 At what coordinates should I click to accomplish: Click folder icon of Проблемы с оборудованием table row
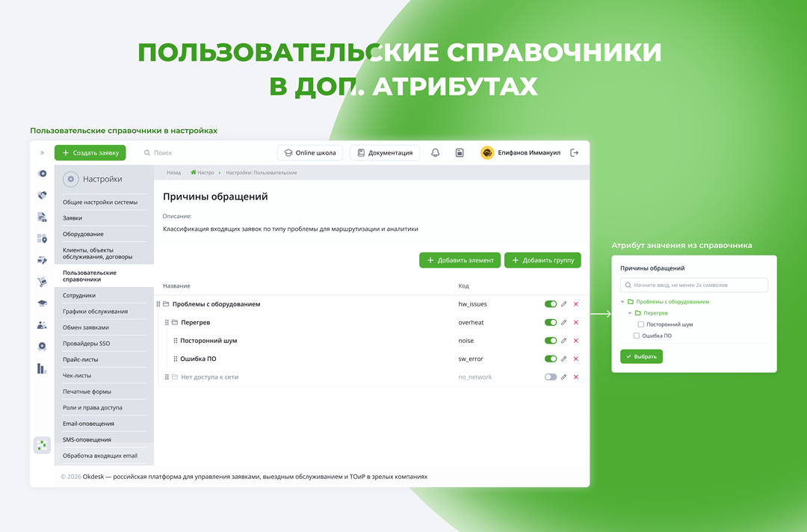pyautogui.click(x=166, y=304)
